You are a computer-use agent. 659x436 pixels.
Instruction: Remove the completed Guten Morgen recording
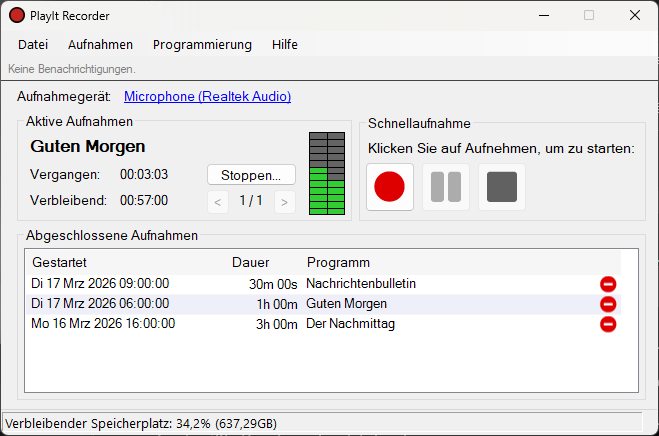click(608, 304)
